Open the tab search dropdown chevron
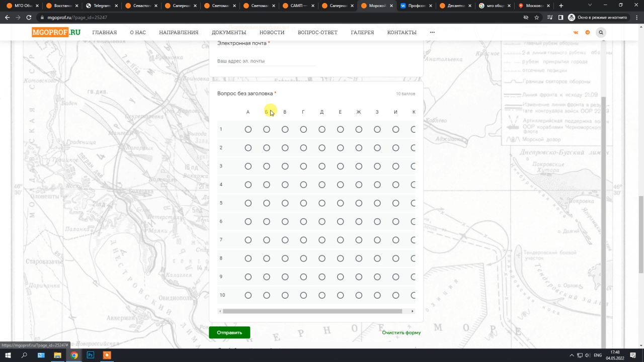Viewport: 644px width, 362px height. coord(589,6)
